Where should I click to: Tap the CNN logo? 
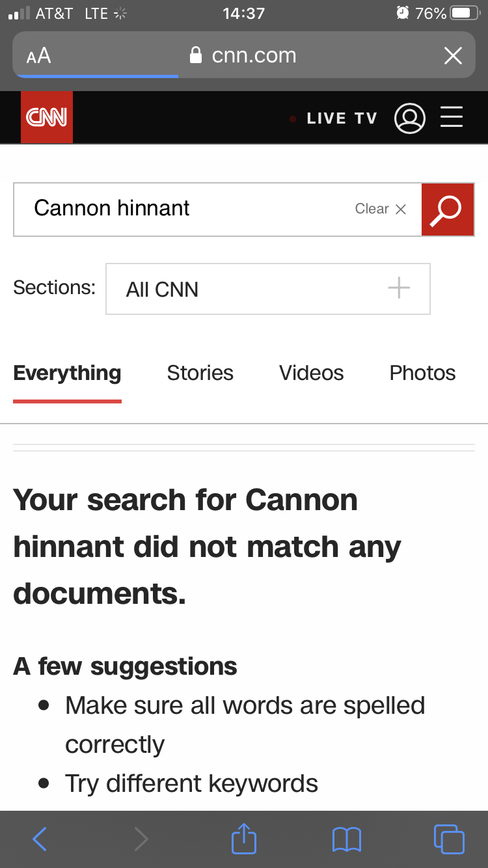46,117
